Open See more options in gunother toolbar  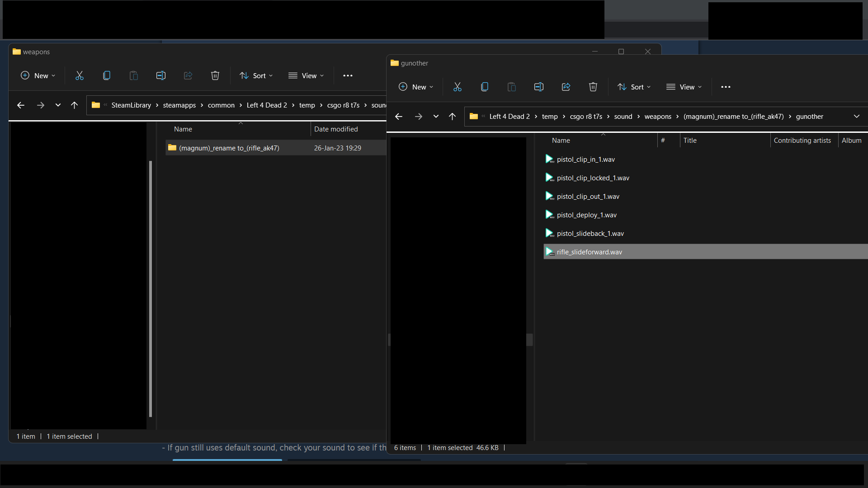[726, 87]
